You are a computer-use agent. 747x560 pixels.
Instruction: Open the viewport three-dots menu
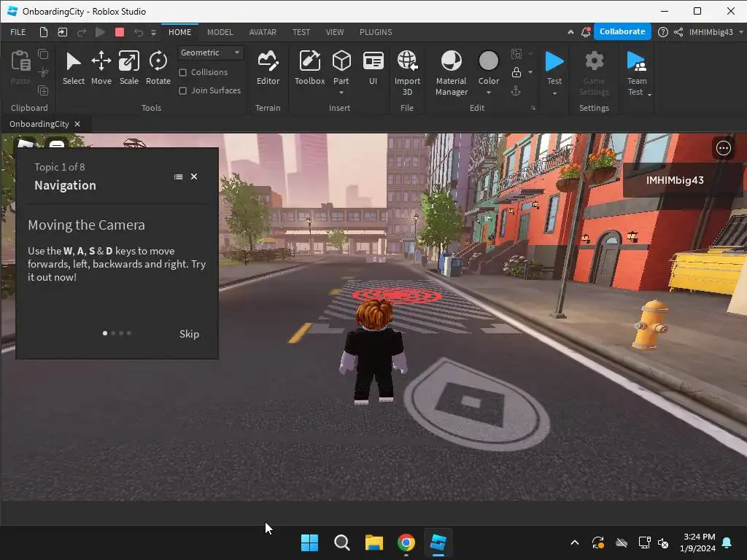[x=723, y=148]
